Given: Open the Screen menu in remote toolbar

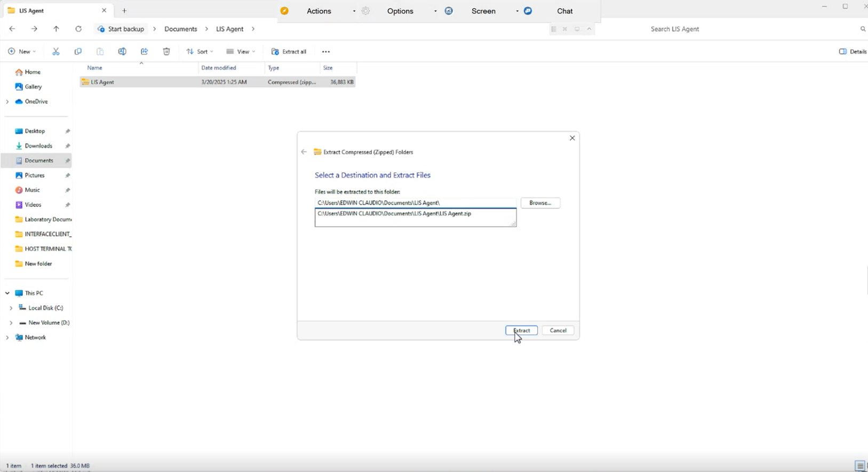Looking at the screenshot, I should pyautogui.click(x=483, y=11).
